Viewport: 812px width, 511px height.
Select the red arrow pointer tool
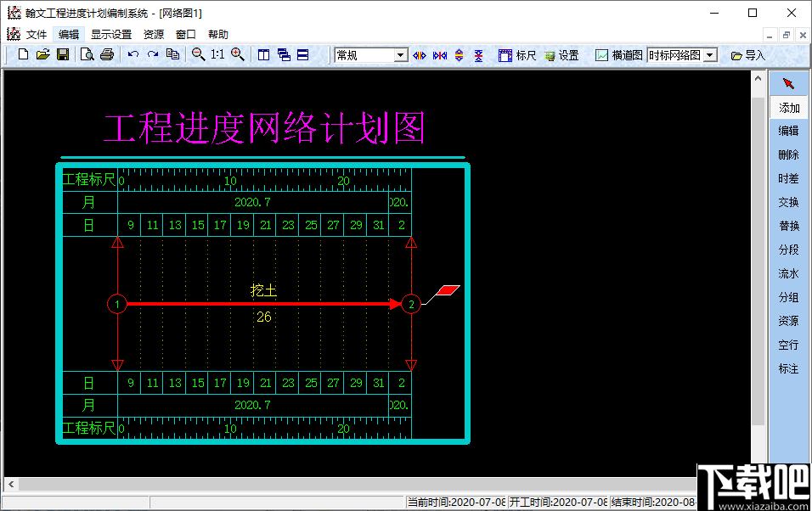tap(788, 83)
